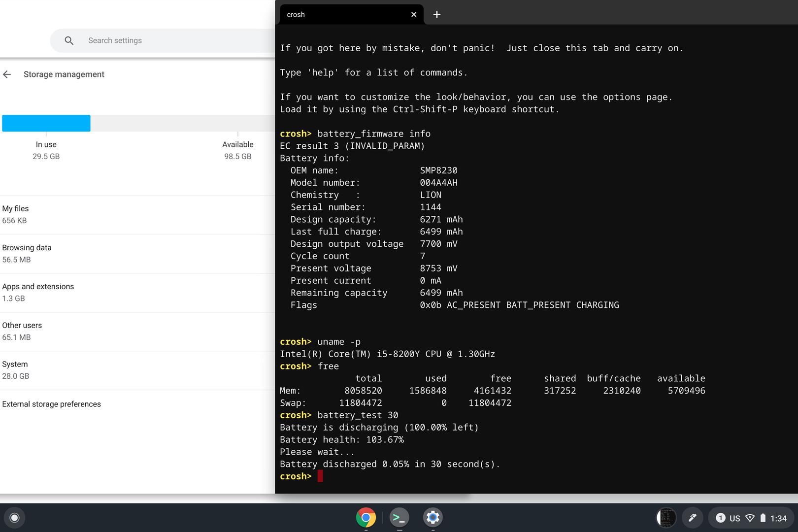This screenshot has width=798, height=532.
Task: Click the Chemistry value LION
Action: 431,195
